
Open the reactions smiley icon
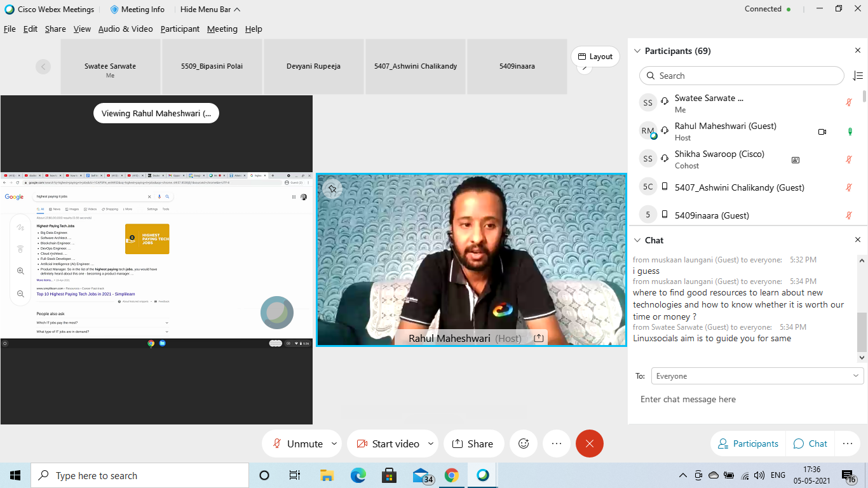coord(524,444)
